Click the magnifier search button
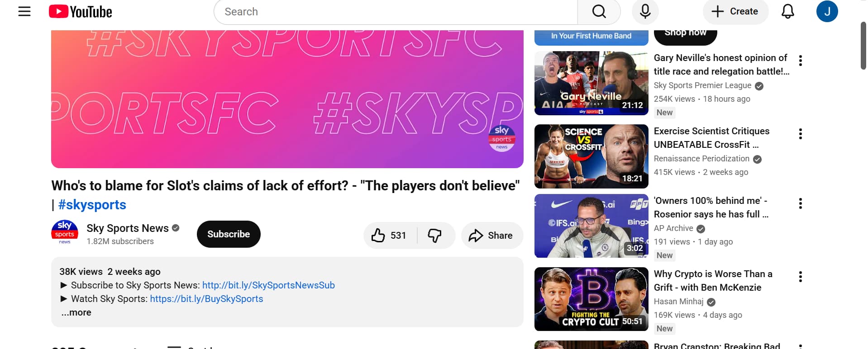 (x=599, y=11)
